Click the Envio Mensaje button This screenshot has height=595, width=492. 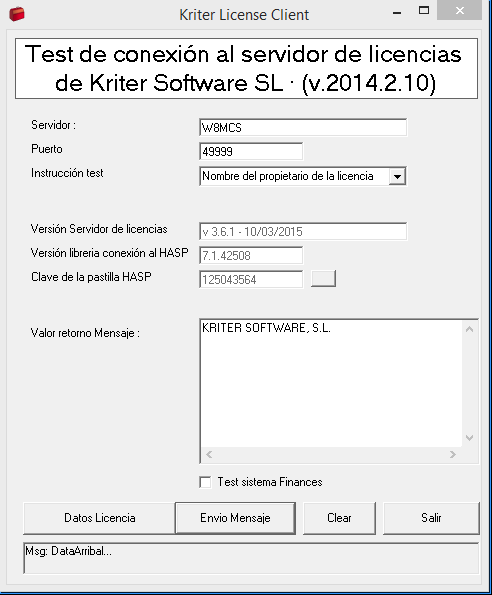(235, 518)
